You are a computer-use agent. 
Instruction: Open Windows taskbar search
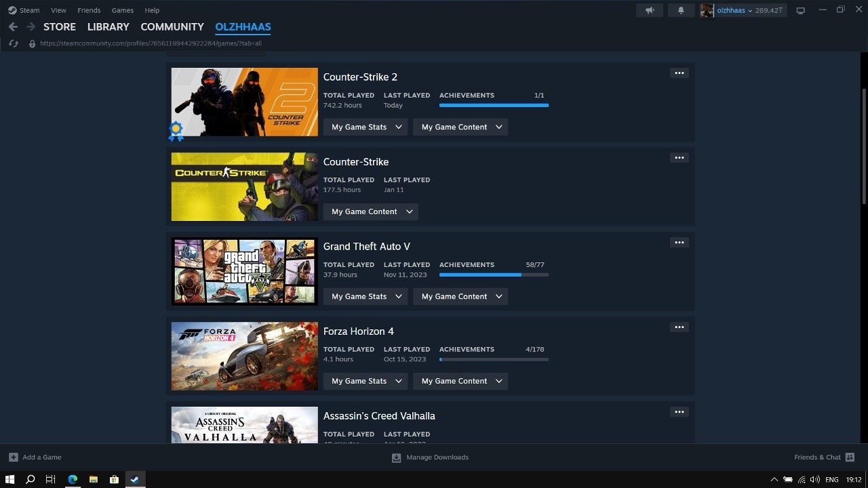tap(31, 479)
